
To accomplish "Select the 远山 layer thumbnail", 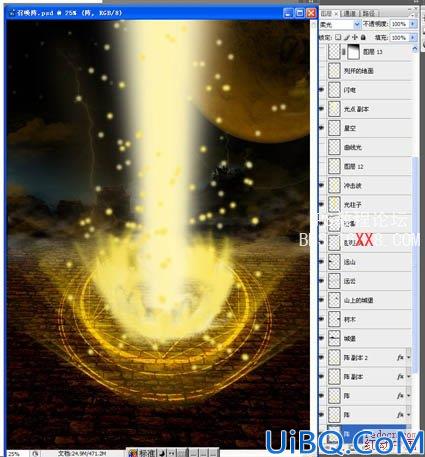I will click(334, 262).
